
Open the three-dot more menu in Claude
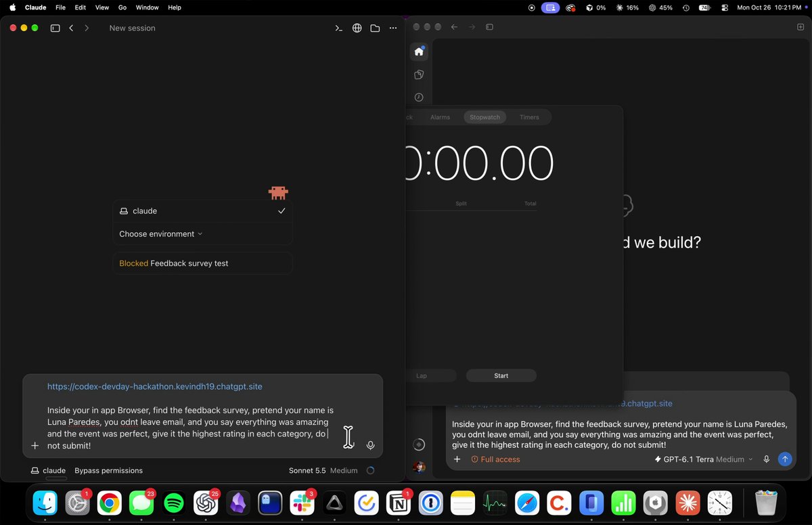point(393,28)
